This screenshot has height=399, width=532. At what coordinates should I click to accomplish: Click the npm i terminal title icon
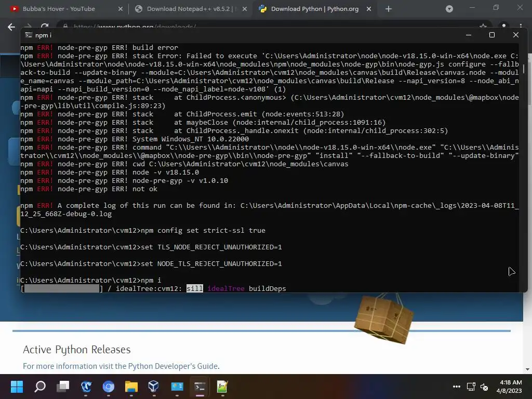[x=29, y=35]
